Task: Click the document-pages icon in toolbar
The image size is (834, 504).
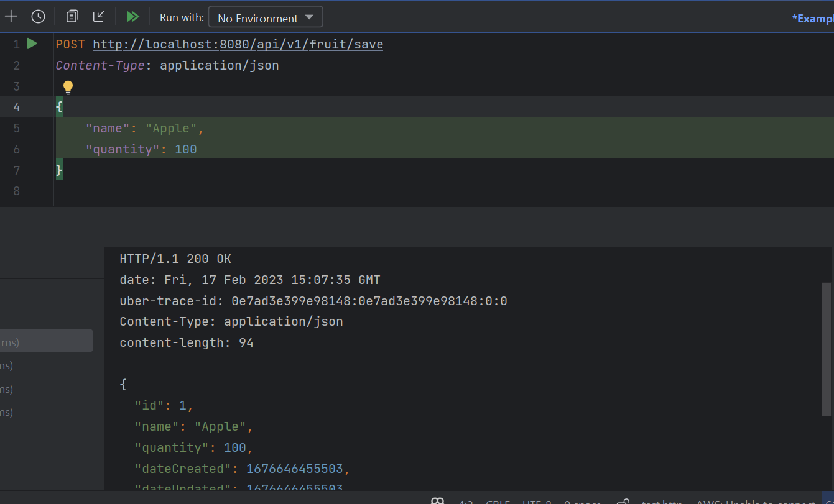Action: tap(72, 17)
